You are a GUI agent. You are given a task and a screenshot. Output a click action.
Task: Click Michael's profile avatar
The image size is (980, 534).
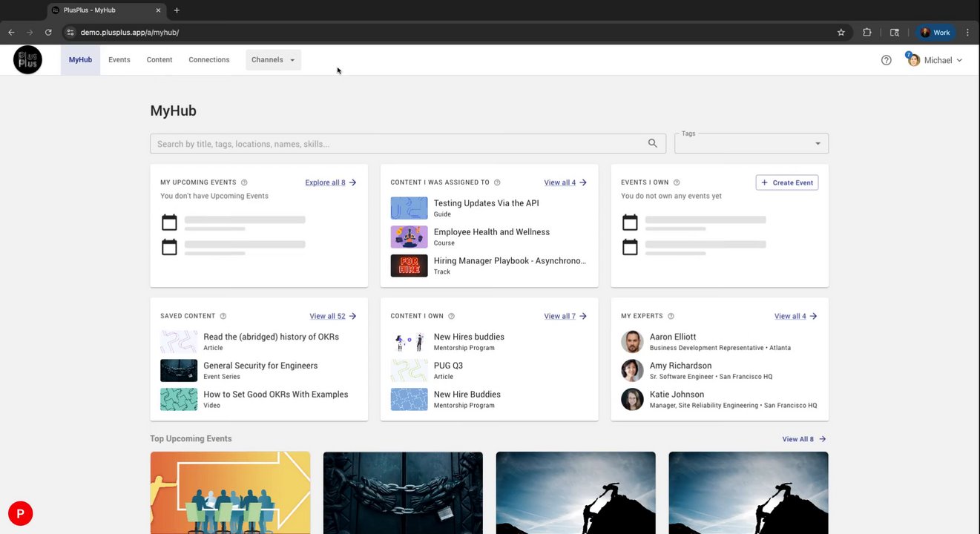click(x=913, y=60)
